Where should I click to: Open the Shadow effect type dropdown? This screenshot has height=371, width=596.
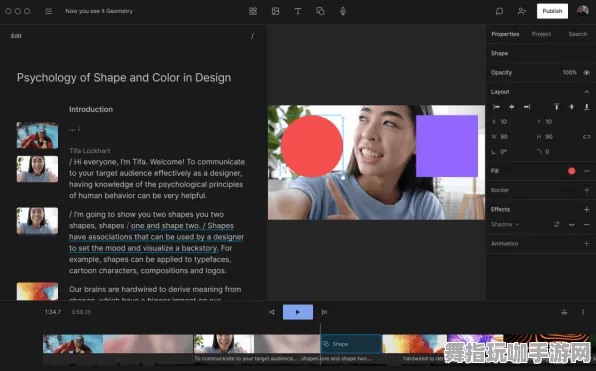(x=505, y=224)
